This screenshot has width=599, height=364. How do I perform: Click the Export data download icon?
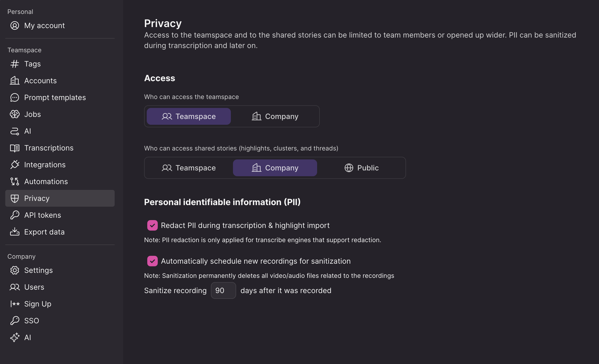[x=15, y=232]
